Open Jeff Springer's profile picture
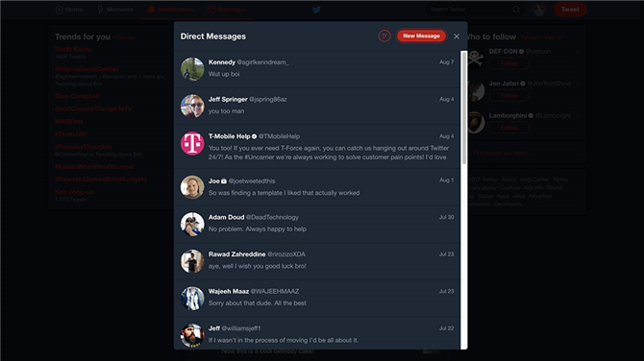Image resolution: width=644 pixels, height=361 pixels. click(x=192, y=106)
